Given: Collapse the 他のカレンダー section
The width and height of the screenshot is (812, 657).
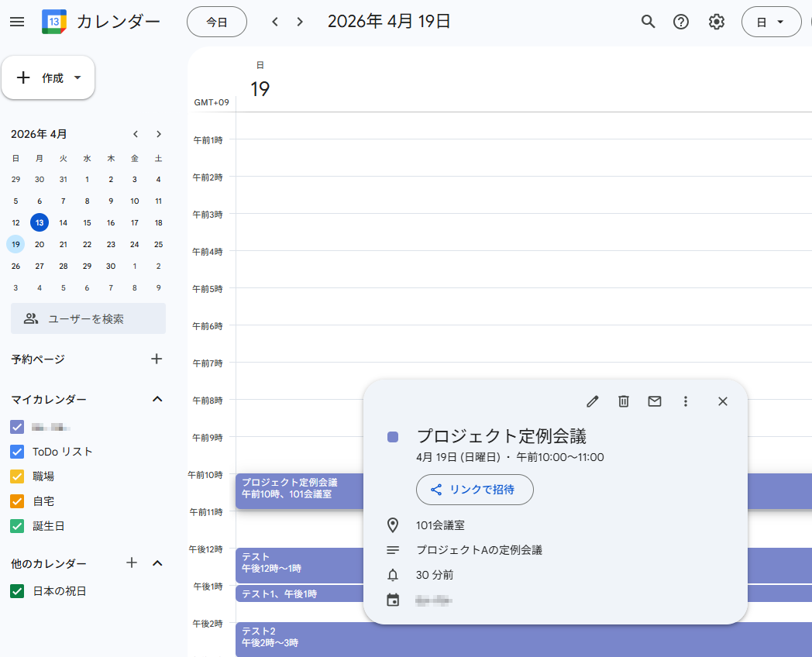Looking at the screenshot, I should 157,563.
